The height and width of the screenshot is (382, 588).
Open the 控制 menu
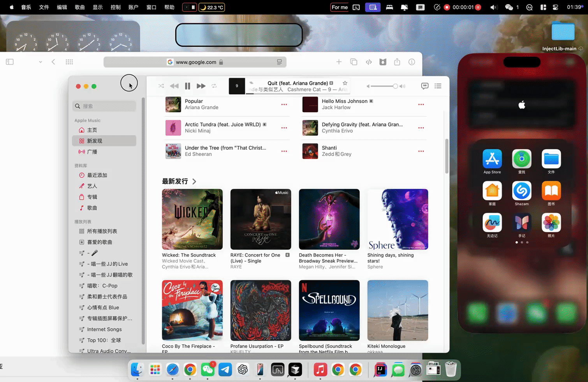pyautogui.click(x=116, y=7)
